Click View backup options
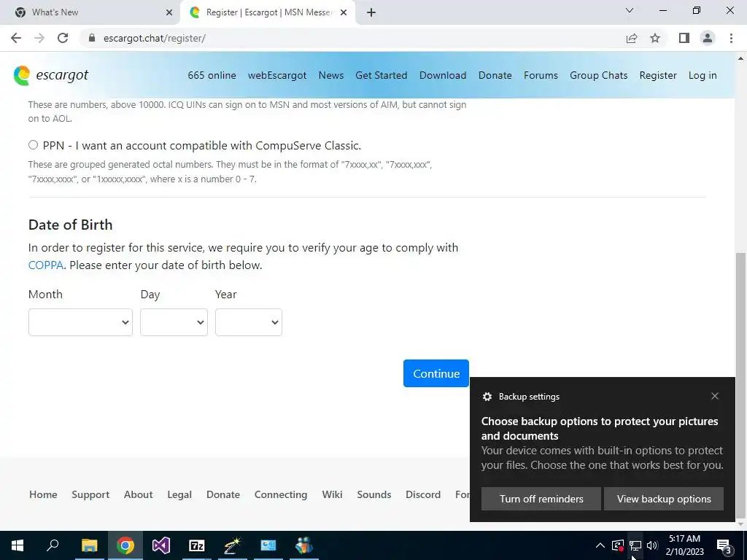 [x=664, y=499]
